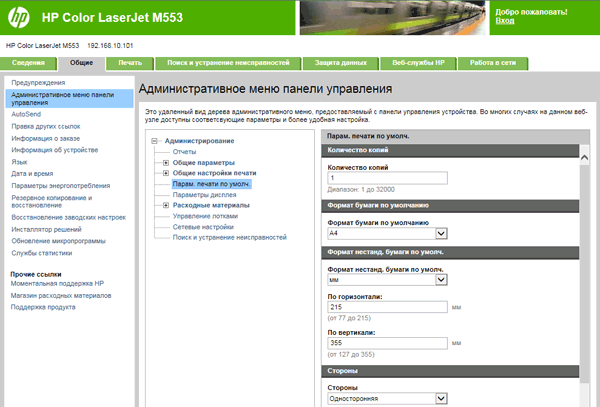The image size is (600, 407).
Task: Click the Количество копий input field
Action: (387, 178)
